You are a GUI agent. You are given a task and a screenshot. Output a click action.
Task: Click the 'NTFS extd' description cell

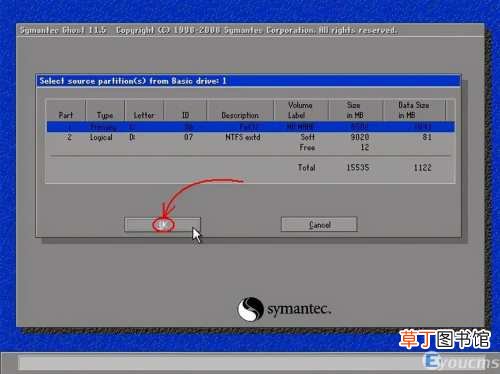point(243,137)
